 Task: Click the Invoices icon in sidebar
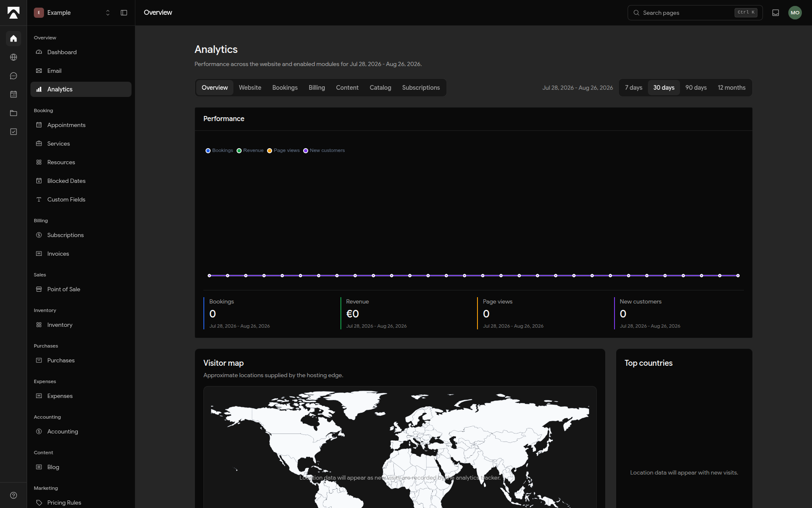(39, 254)
